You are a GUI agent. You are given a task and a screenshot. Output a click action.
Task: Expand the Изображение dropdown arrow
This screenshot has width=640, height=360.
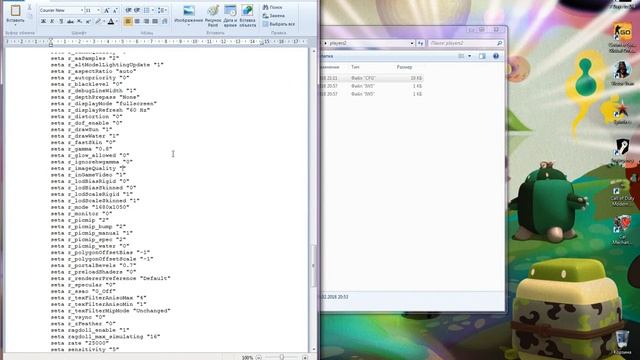click(x=189, y=25)
